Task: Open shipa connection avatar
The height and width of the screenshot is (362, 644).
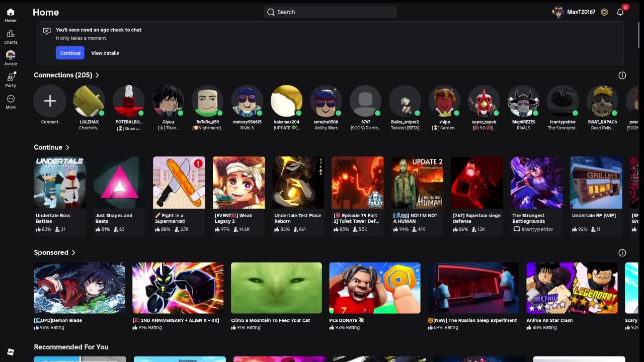Action: 444,101
